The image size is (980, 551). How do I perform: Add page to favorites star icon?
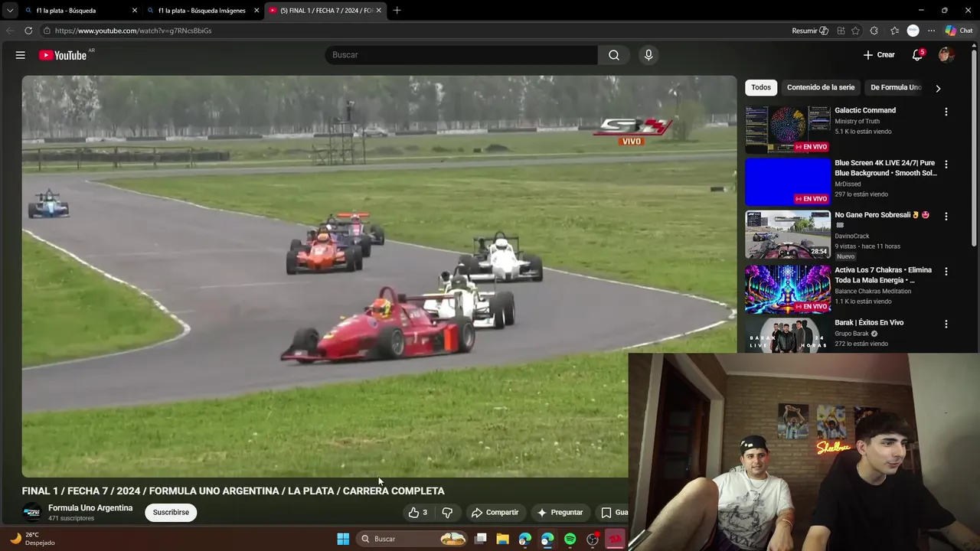(856, 31)
